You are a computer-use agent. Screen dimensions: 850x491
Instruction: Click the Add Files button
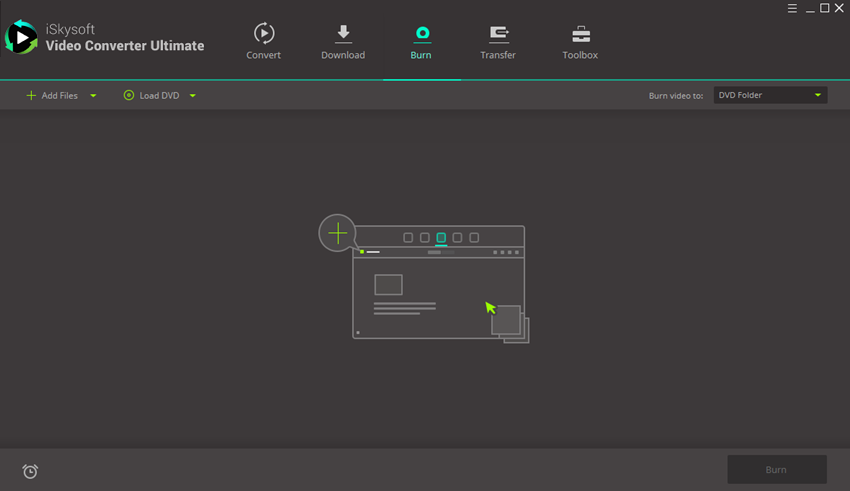point(52,96)
